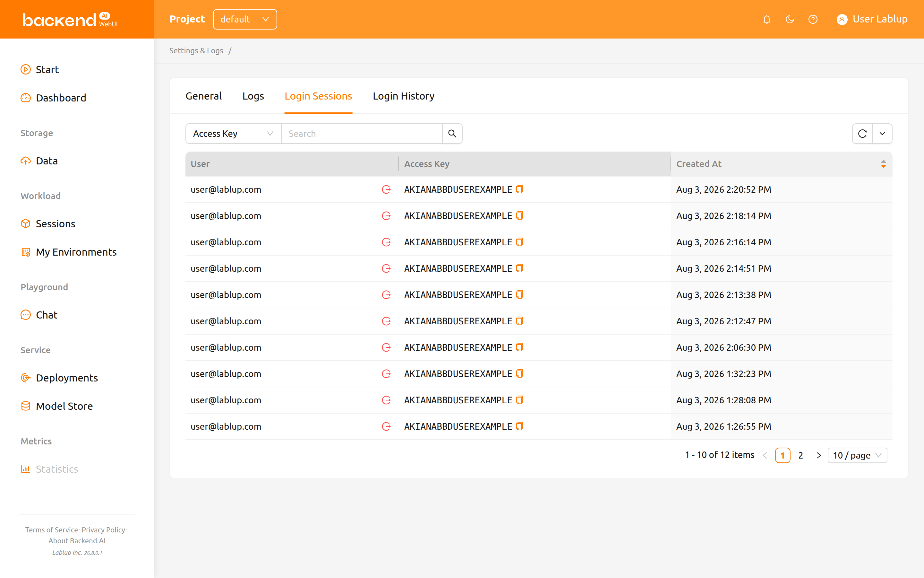Copy access key for 1:32:23 PM session
The width and height of the screenshot is (924, 578).
tap(520, 374)
